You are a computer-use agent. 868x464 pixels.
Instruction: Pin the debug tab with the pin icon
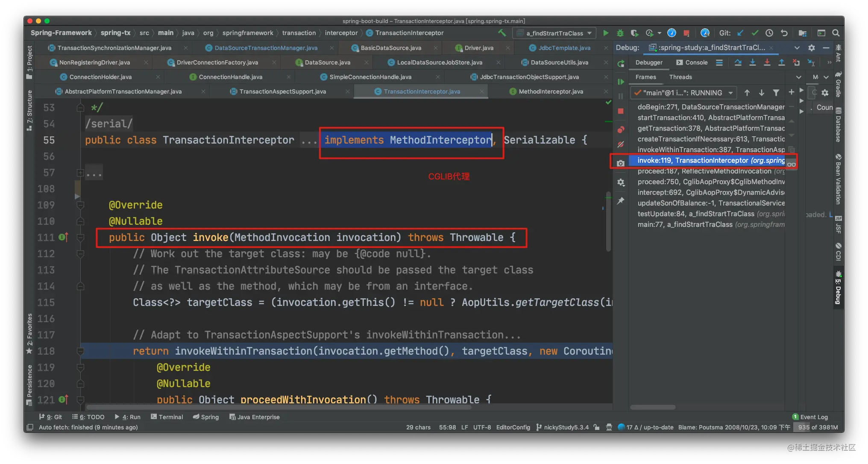tap(621, 200)
